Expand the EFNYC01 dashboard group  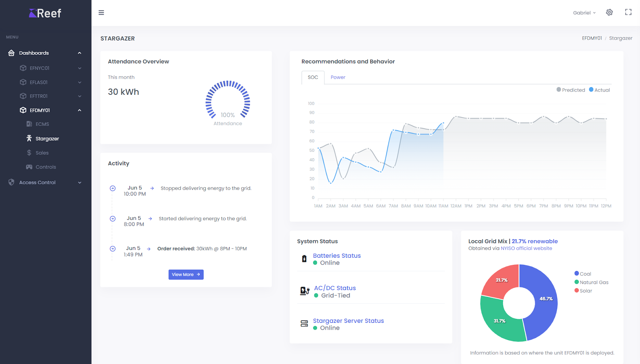40,68
